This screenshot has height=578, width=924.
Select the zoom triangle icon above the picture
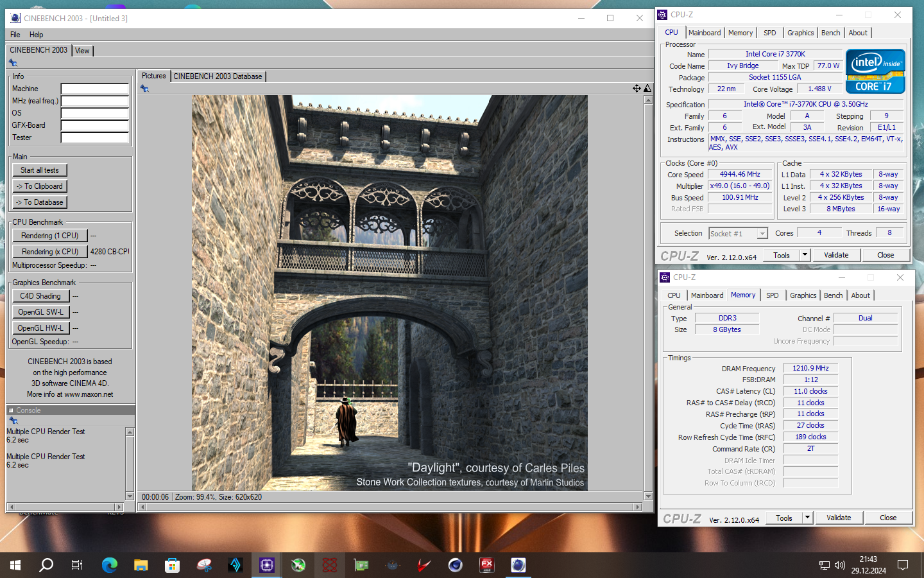(647, 89)
